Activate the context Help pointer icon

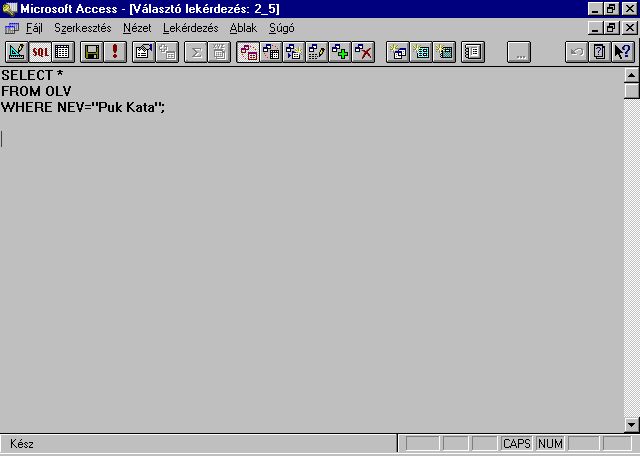(623, 52)
